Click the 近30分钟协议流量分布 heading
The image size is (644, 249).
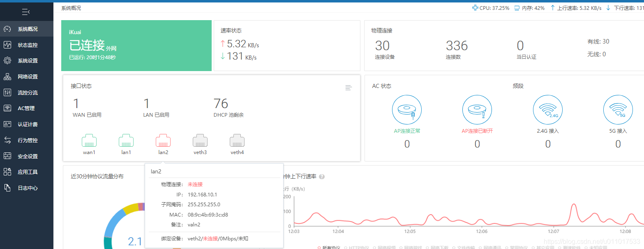coord(97,177)
